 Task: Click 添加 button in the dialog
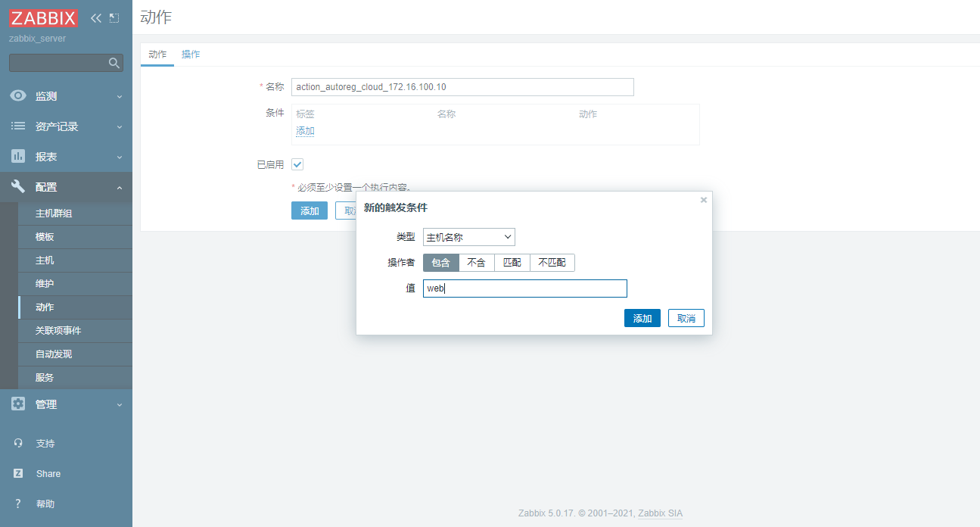(x=642, y=318)
